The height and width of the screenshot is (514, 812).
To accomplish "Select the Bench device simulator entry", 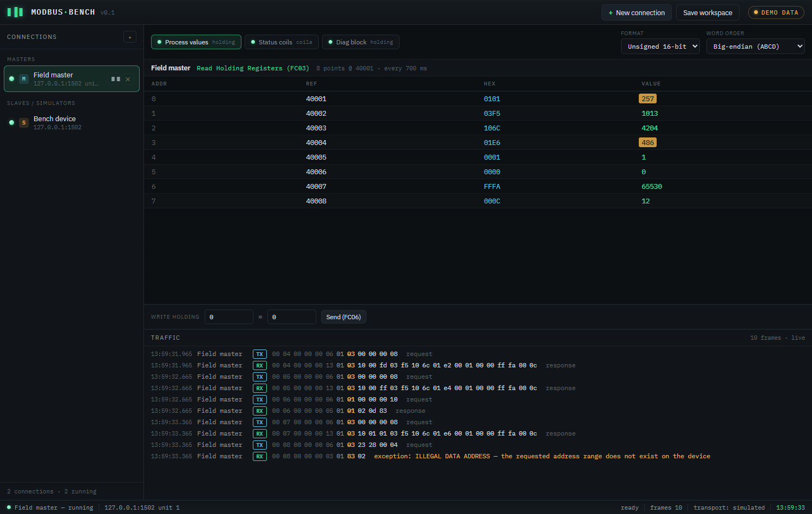I will click(71, 123).
